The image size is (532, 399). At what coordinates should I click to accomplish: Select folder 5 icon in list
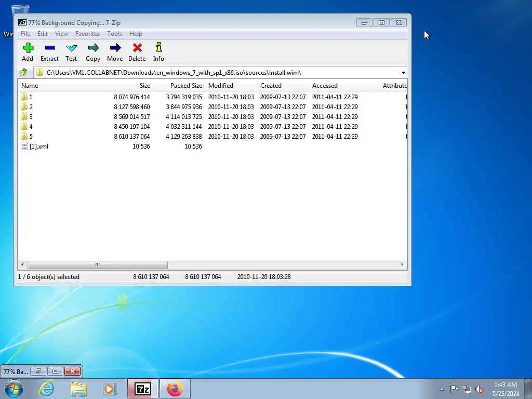click(x=24, y=136)
